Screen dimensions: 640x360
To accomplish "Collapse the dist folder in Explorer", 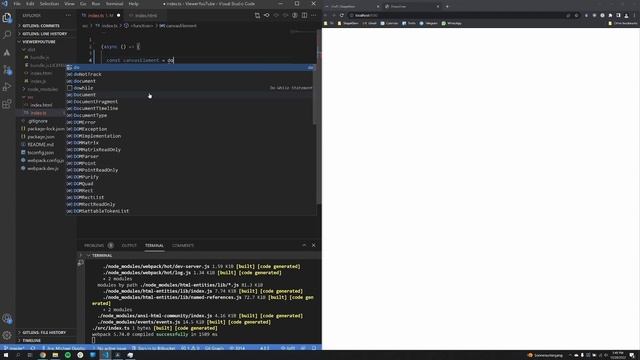I will point(31,50).
